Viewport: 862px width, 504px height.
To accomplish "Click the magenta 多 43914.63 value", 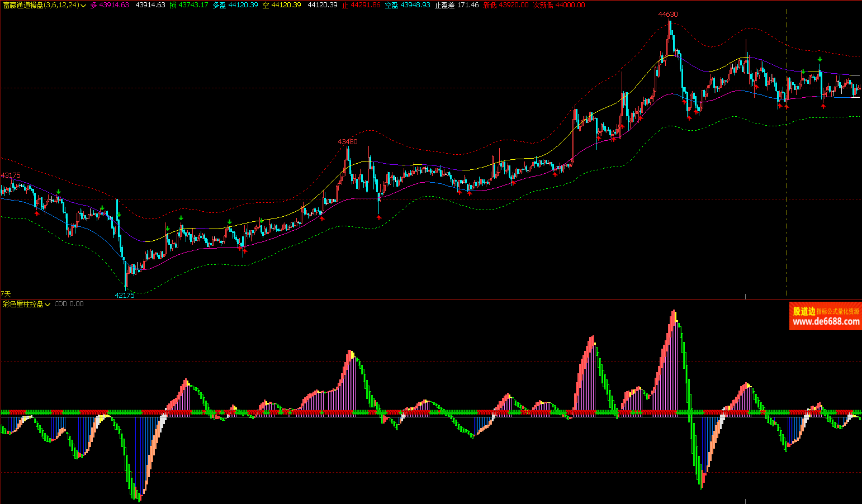I will pyautogui.click(x=110, y=5).
